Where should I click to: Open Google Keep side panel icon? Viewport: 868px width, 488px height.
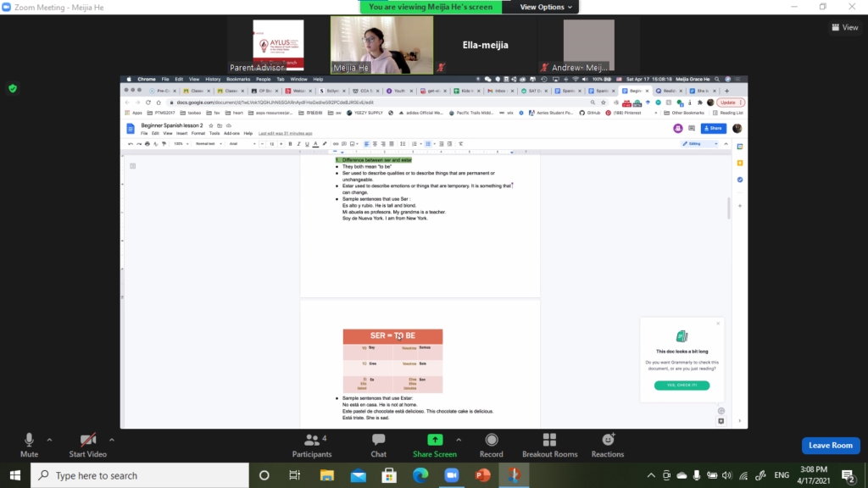click(740, 164)
